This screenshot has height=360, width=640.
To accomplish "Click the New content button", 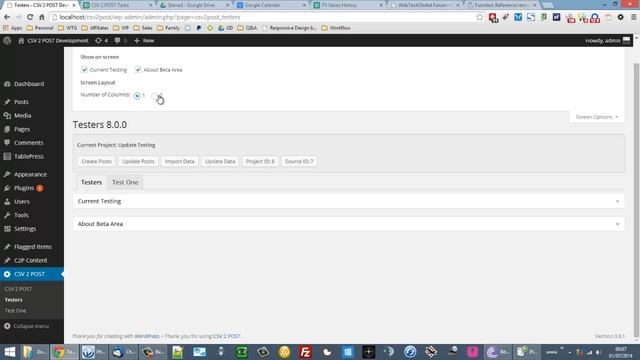I will 144,40.
